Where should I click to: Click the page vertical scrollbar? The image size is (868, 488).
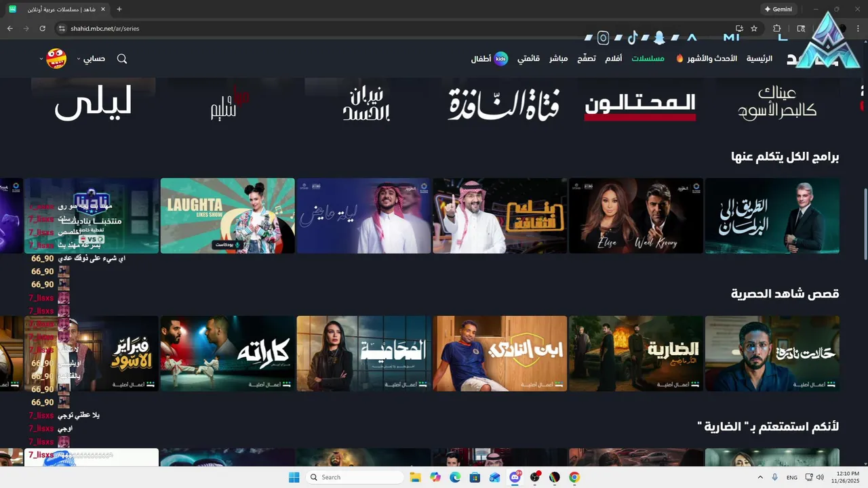click(865, 224)
